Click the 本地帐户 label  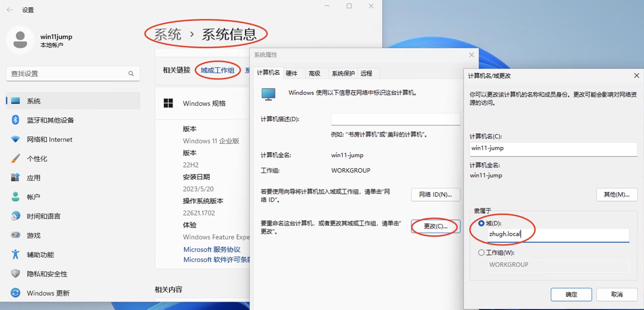click(x=52, y=45)
